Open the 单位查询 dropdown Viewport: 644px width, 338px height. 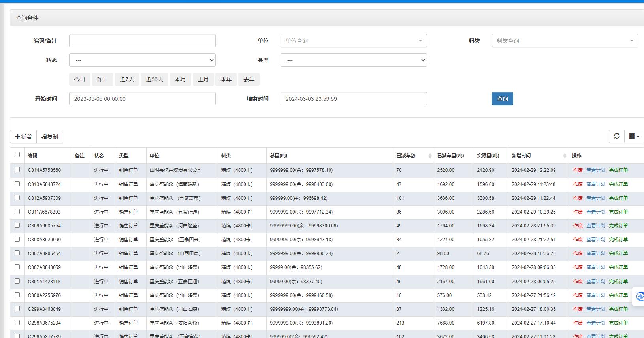click(354, 41)
